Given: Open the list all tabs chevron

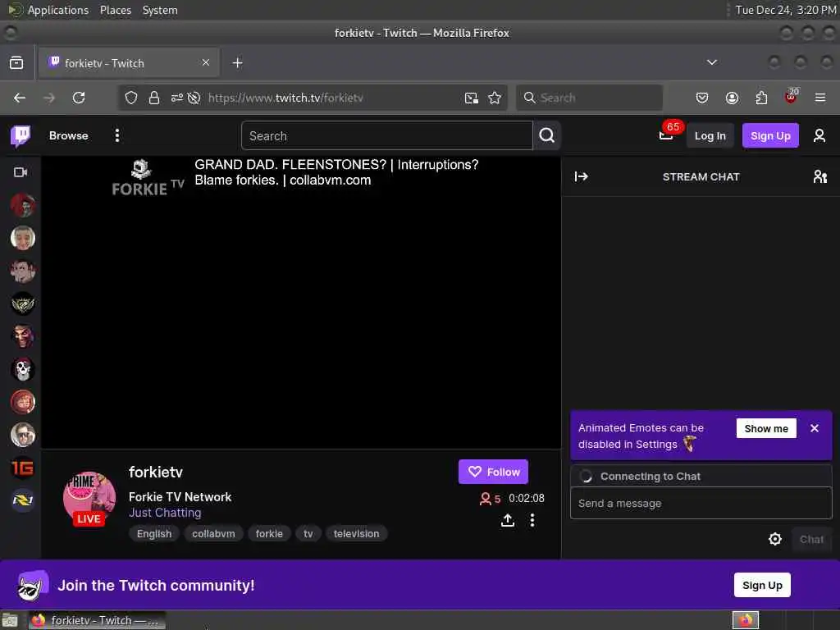Looking at the screenshot, I should 711,62.
